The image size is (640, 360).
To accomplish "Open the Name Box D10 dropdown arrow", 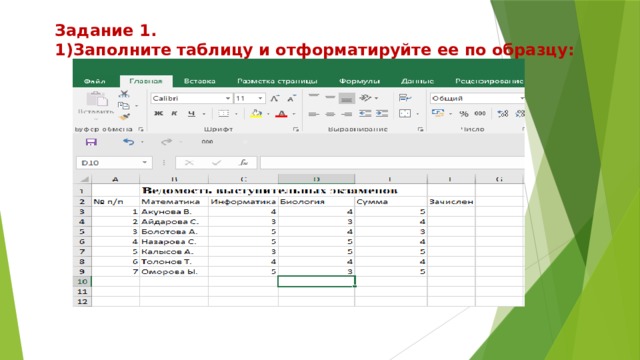I will coord(144,162).
